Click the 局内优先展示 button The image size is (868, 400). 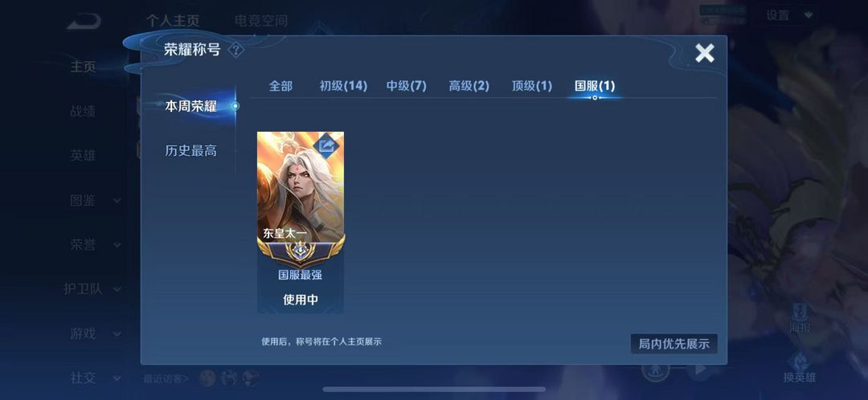tap(674, 344)
